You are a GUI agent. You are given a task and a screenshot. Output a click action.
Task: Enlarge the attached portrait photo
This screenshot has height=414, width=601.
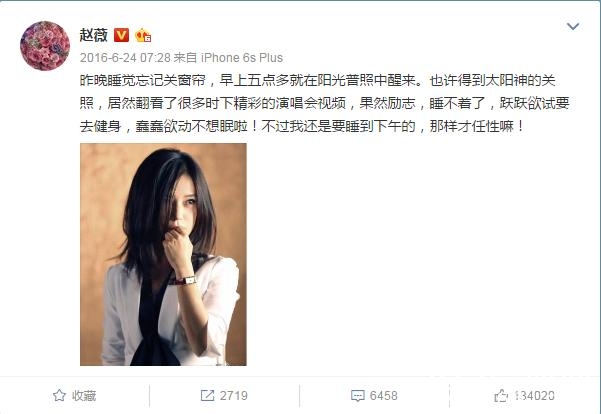[x=163, y=255]
